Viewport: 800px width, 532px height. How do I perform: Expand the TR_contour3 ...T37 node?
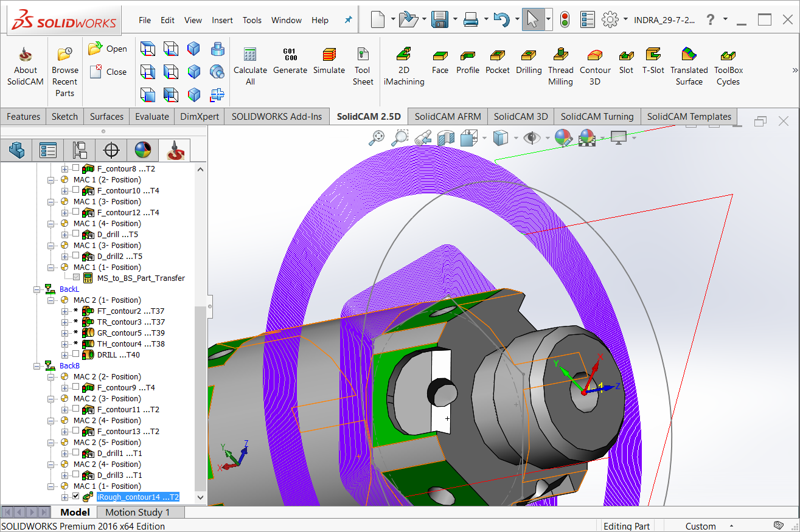[65, 322]
